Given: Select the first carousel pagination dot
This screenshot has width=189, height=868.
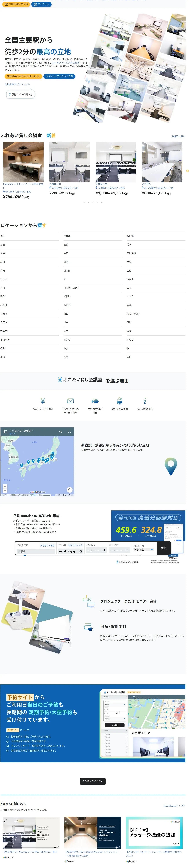Looking at the screenshot, I should [84, 202].
